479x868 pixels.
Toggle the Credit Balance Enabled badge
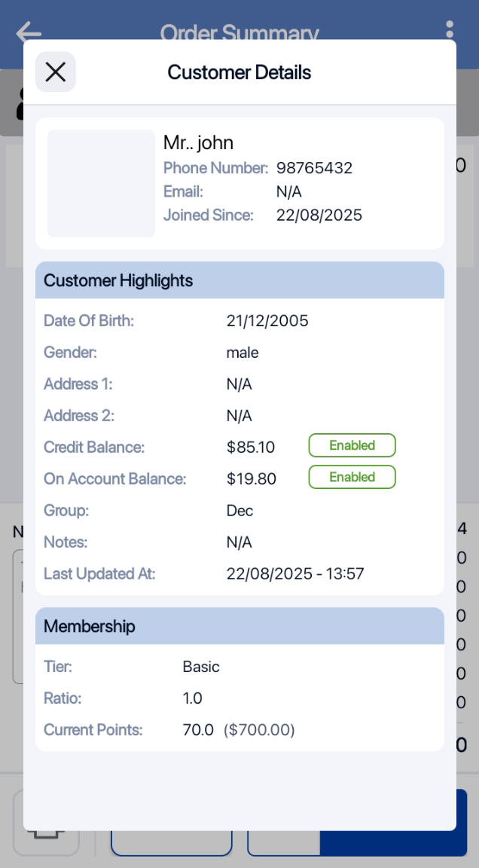(x=352, y=445)
